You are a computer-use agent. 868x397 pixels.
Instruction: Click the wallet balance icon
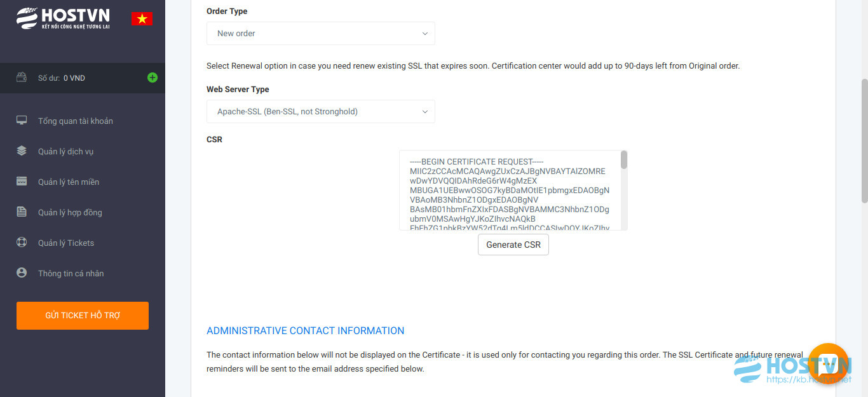pos(22,77)
